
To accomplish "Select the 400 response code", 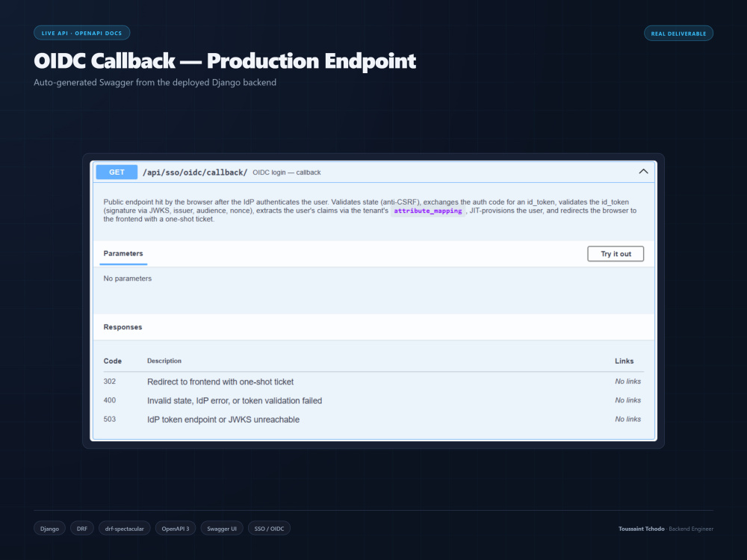I will pos(110,400).
